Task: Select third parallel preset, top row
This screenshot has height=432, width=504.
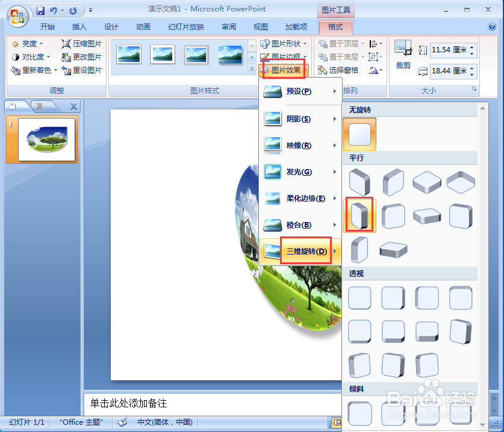Action: click(427, 182)
